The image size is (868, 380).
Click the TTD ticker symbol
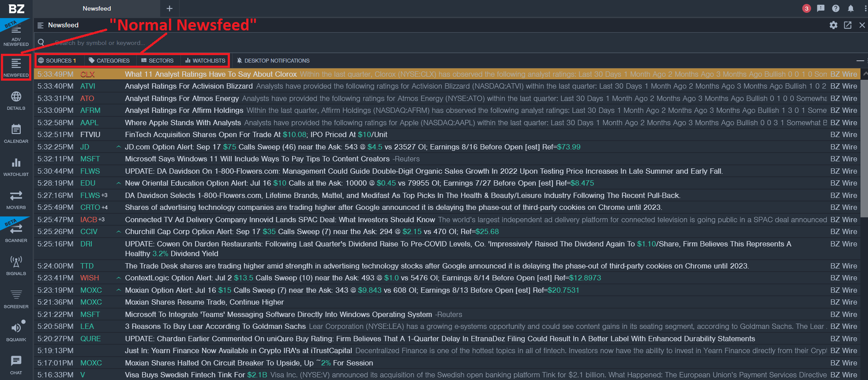point(87,266)
